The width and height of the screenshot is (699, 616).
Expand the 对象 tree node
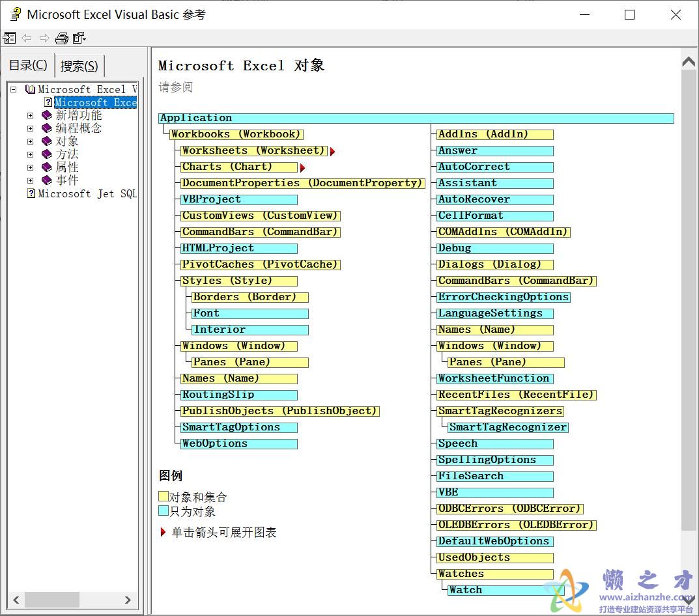[31, 141]
